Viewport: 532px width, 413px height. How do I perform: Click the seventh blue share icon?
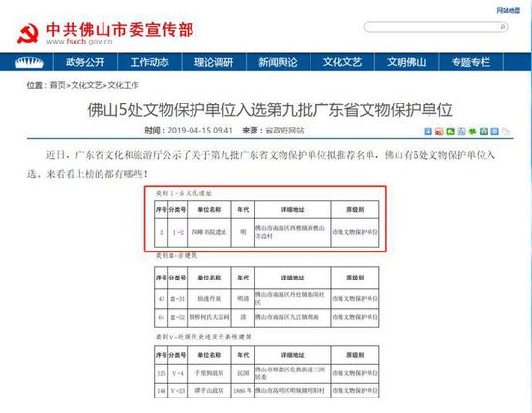point(495,132)
